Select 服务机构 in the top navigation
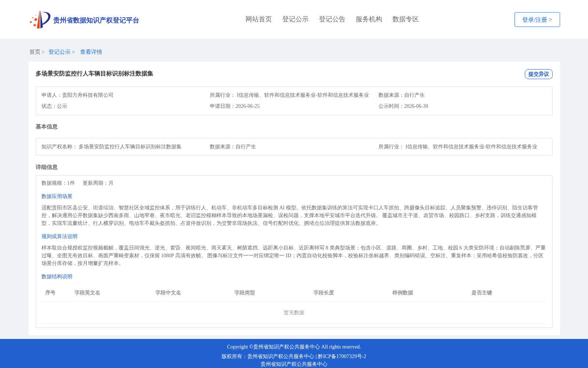This screenshot has width=588, height=368. click(x=369, y=19)
